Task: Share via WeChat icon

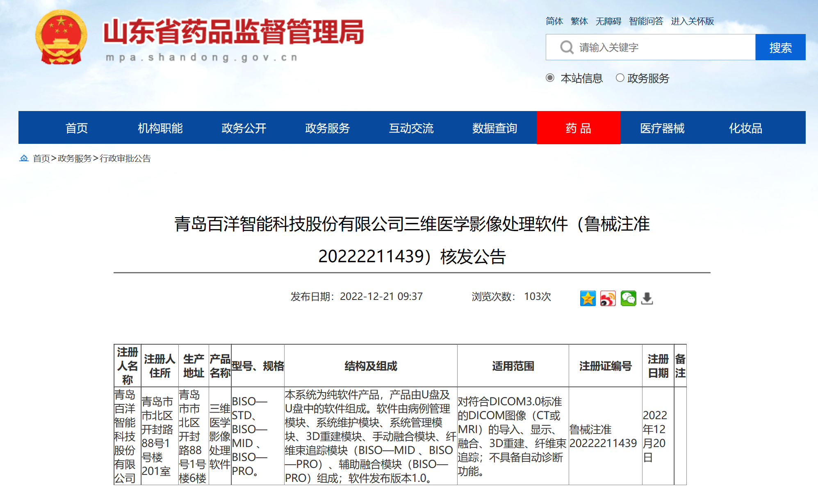Action: coord(628,298)
